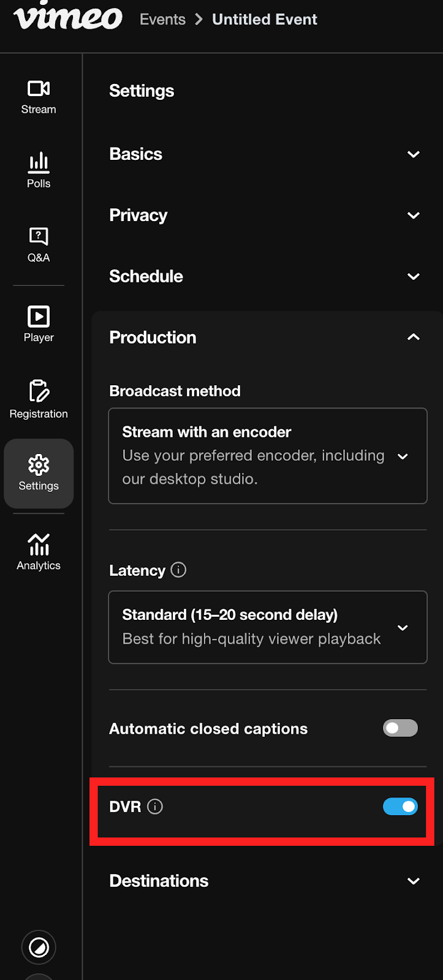Image resolution: width=443 pixels, height=980 pixels.
Task: Expand the Basics section
Action: click(x=414, y=154)
